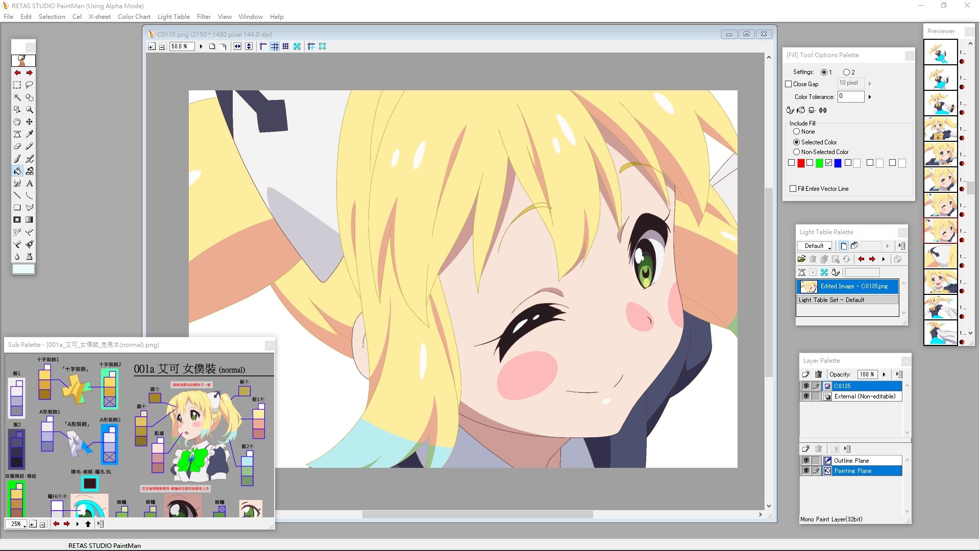
Task: Choose Non-Selected Color for Include Fill
Action: [796, 152]
